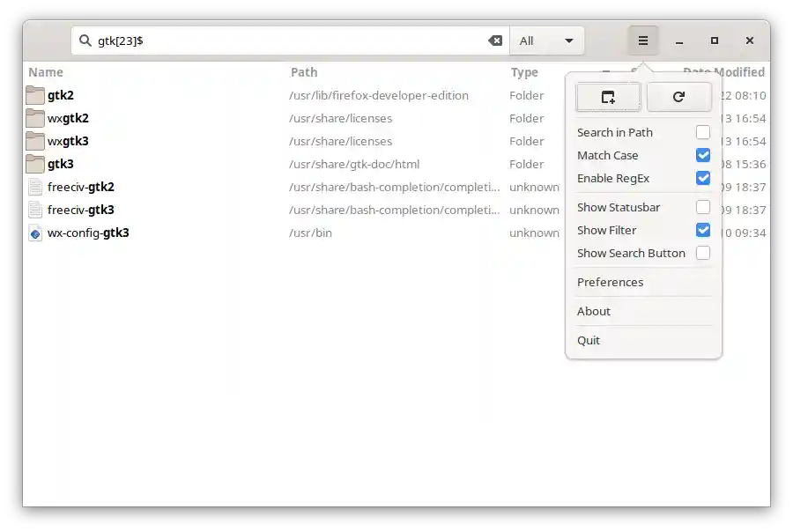Click the gtk2 folder icon
Viewport: 793px width, 532px height.
(35, 95)
